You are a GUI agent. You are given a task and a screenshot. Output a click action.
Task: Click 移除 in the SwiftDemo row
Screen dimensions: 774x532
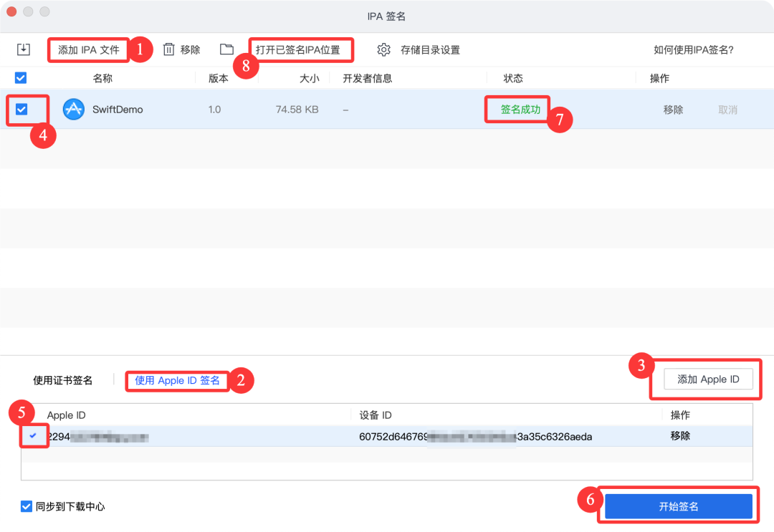pos(672,110)
